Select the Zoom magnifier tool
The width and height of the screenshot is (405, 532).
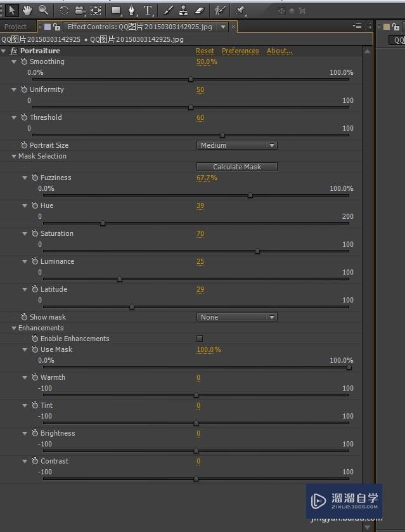pos(43,10)
